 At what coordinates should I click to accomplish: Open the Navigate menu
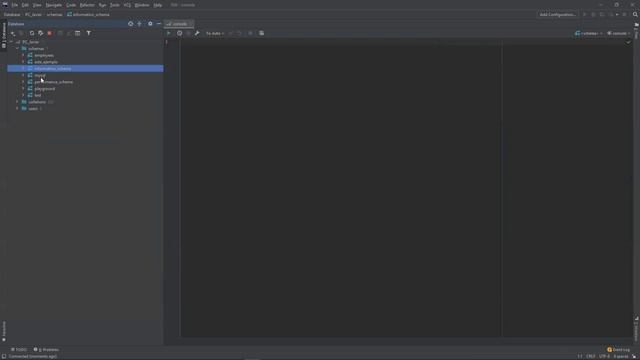tap(53, 5)
